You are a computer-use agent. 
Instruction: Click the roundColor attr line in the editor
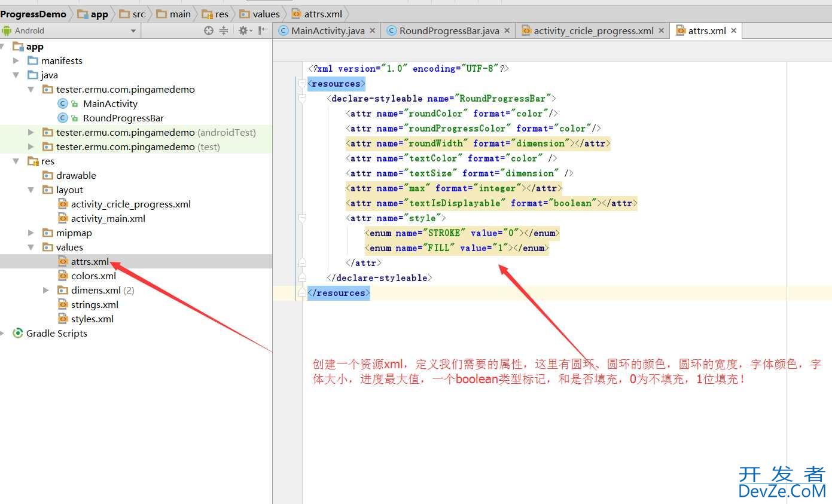coord(452,114)
